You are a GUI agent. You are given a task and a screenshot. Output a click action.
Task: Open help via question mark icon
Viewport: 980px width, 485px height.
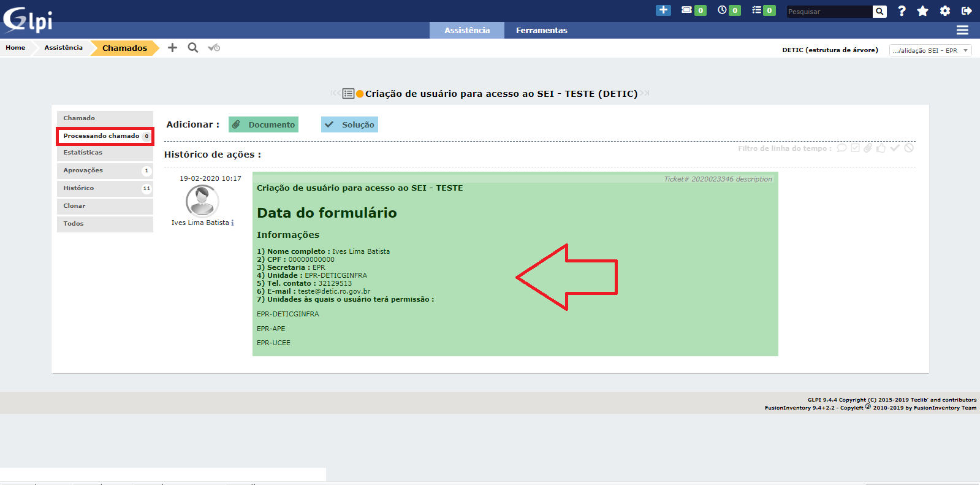[x=902, y=11]
